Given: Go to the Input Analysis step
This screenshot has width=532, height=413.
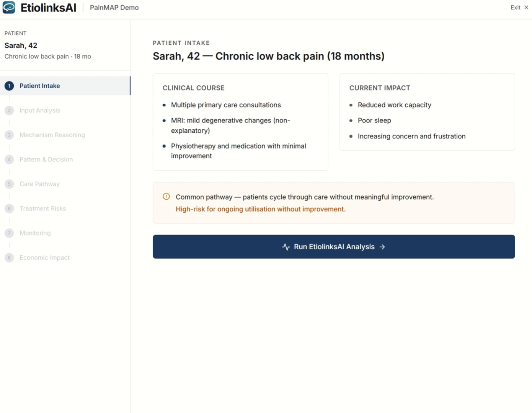Looking at the screenshot, I should click(40, 111).
